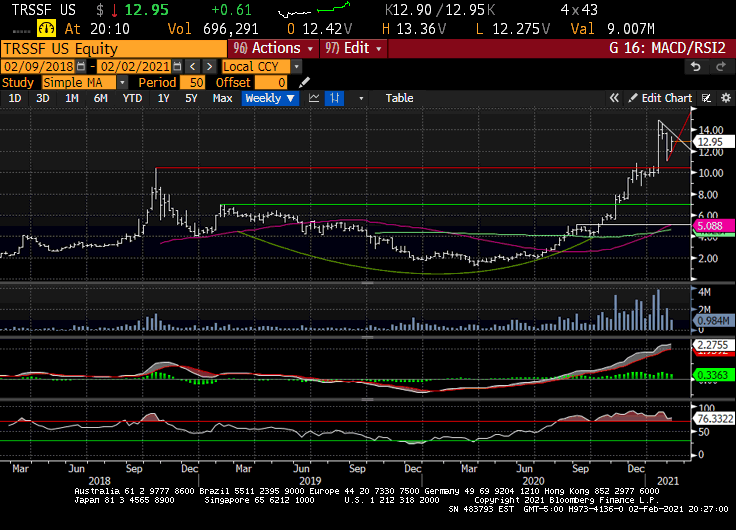Click the panel divider handle below price chart

pos(368,283)
